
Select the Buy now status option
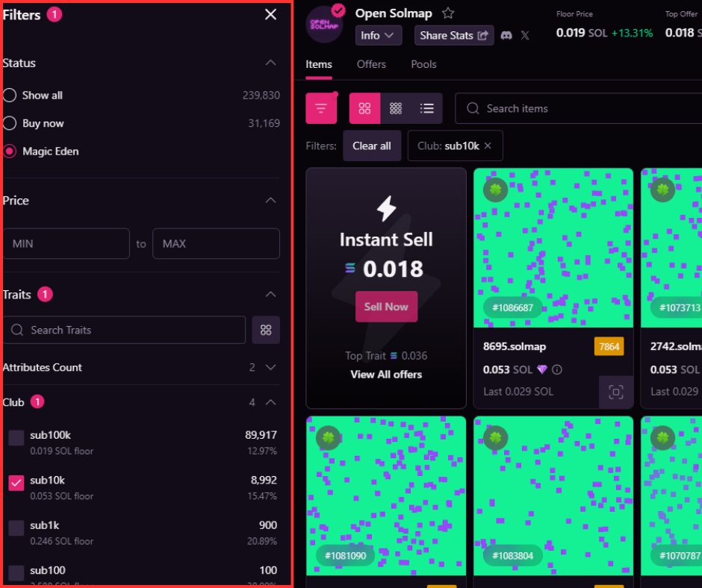pyautogui.click(x=10, y=123)
